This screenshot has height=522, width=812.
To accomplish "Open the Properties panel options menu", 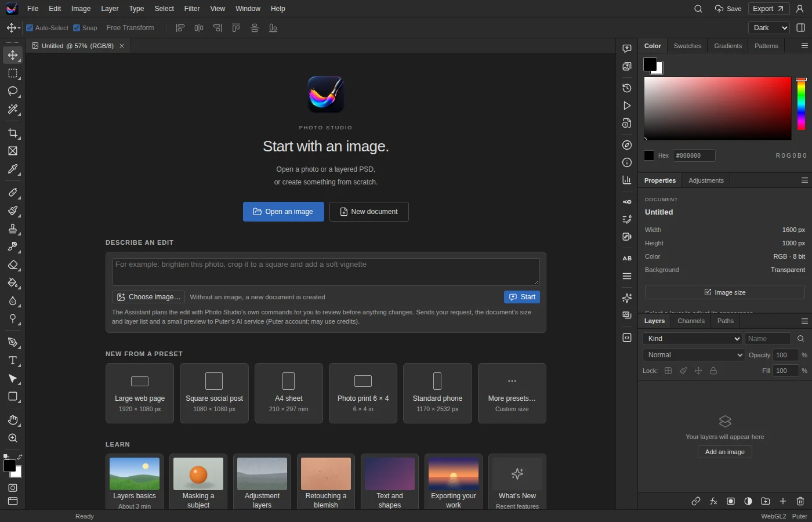I will pyautogui.click(x=804, y=180).
